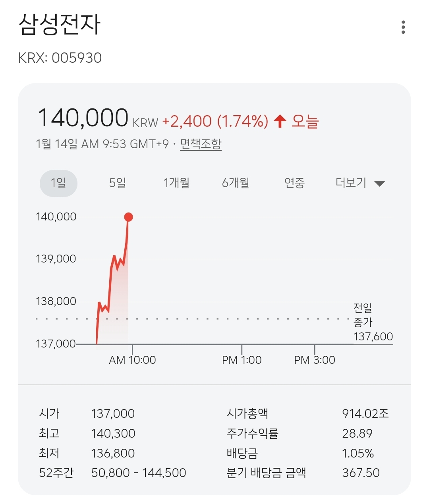Click the 52주간 range value

click(139, 473)
